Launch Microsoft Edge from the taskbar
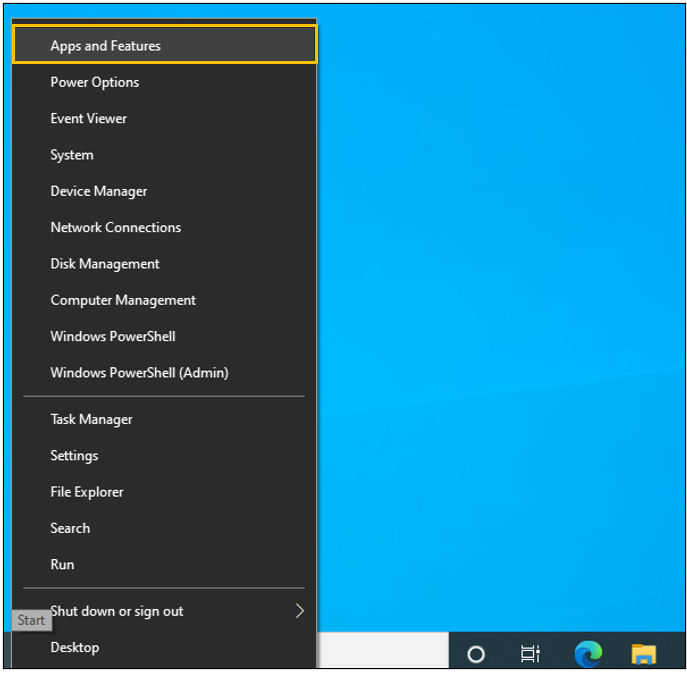The height and width of the screenshot is (674, 687). point(588,654)
